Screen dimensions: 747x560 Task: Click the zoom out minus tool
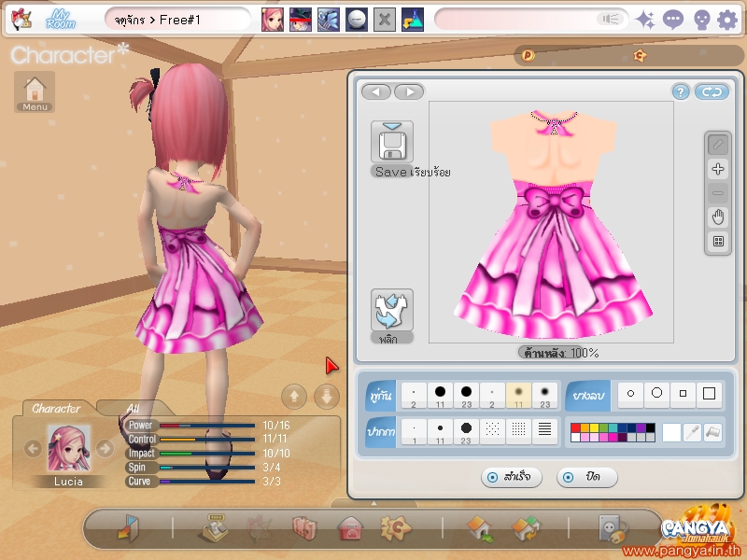(718, 193)
